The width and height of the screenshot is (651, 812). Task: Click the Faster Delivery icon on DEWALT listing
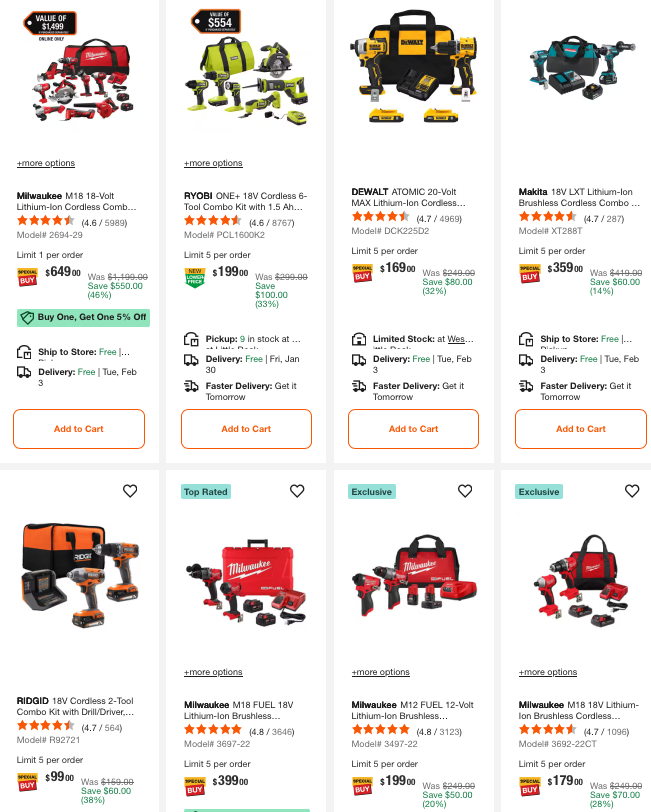pyautogui.click(x=359, y=386)
